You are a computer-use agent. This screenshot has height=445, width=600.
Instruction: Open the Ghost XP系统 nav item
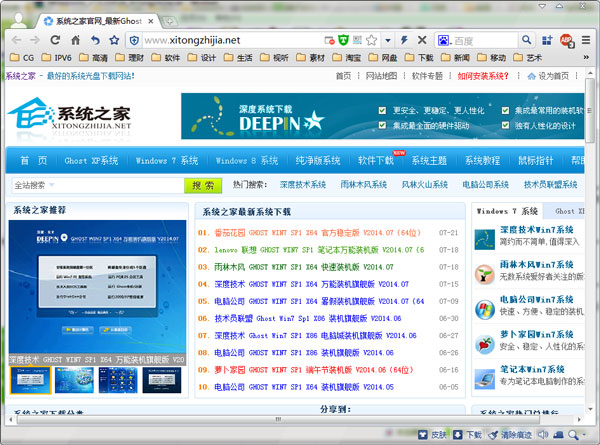(x=91, y=161)
